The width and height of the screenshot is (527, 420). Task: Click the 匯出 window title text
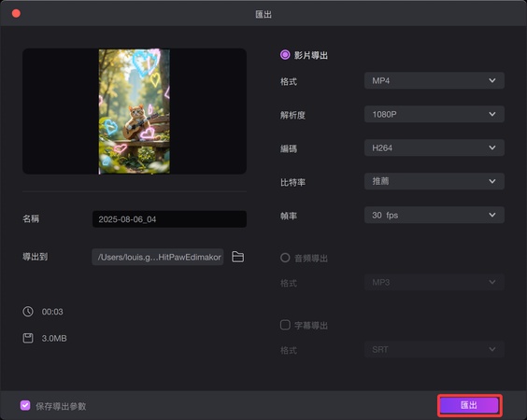pyautogui.click(x=263, y=14)
